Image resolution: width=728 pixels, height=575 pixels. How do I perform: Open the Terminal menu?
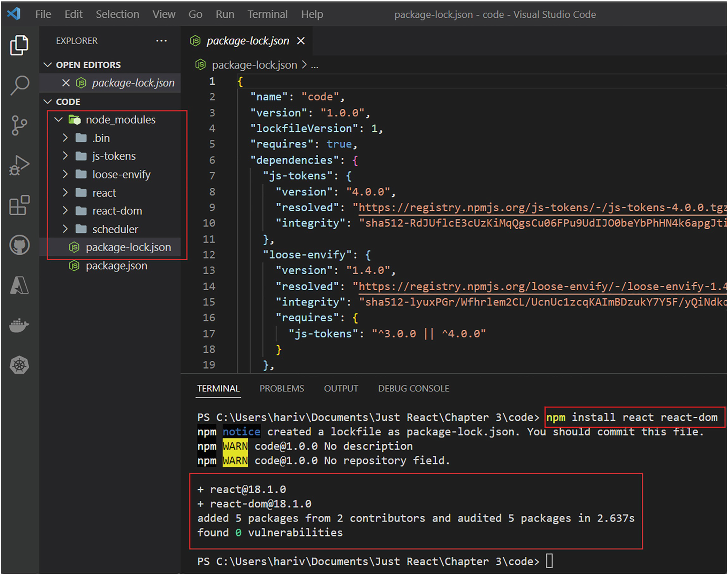267,14
